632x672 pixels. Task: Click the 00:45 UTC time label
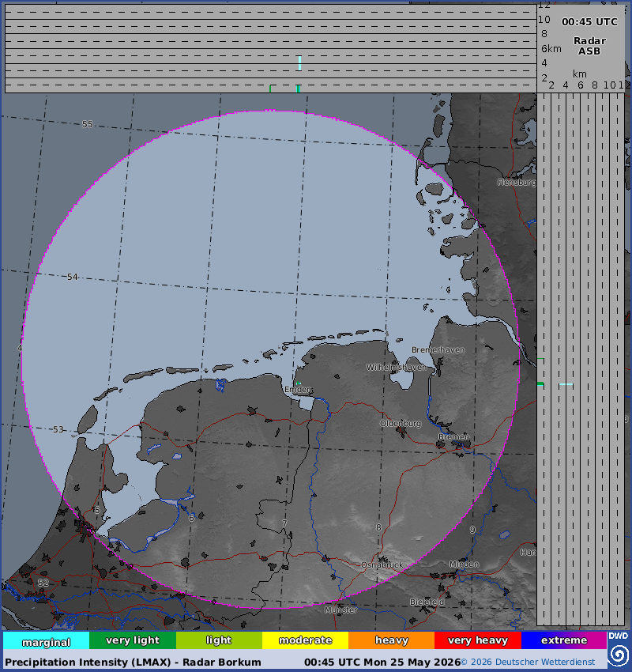pos(589,22)
